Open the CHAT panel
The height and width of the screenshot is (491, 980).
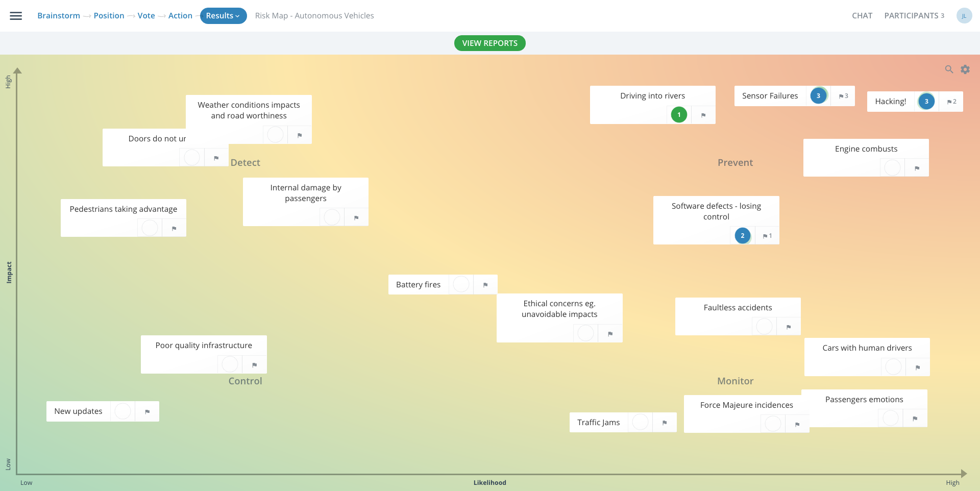[863, 15]
